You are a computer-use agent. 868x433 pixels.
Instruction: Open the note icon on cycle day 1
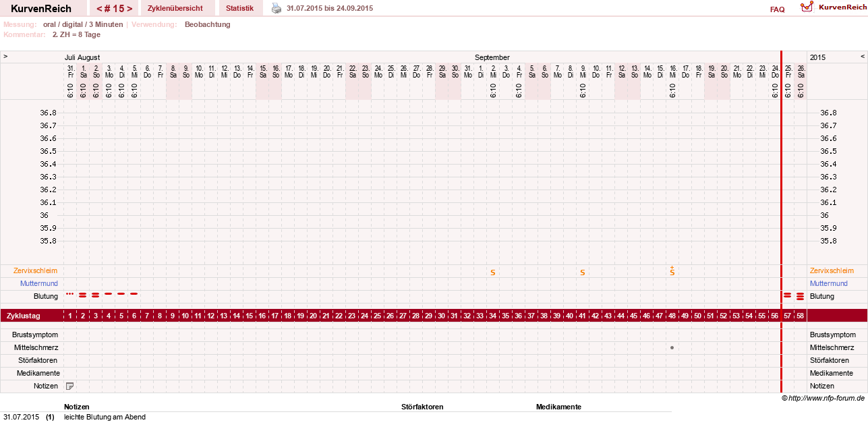coord(69,386)
